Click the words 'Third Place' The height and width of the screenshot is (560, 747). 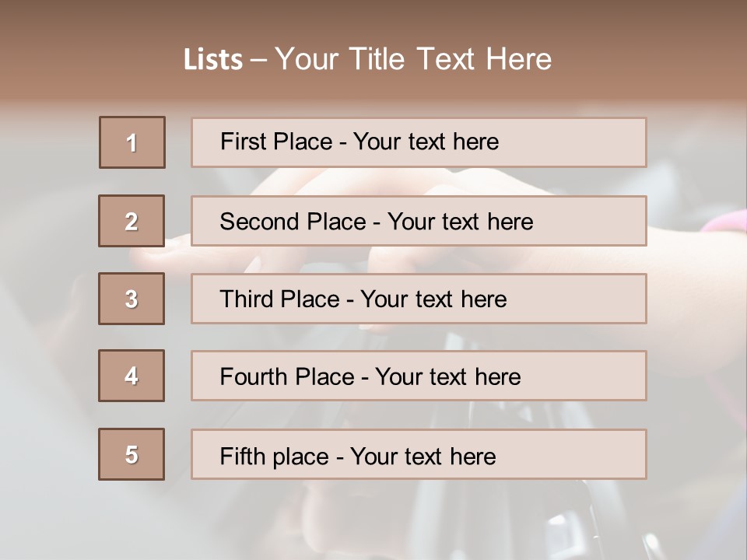(x=280, y=299)
